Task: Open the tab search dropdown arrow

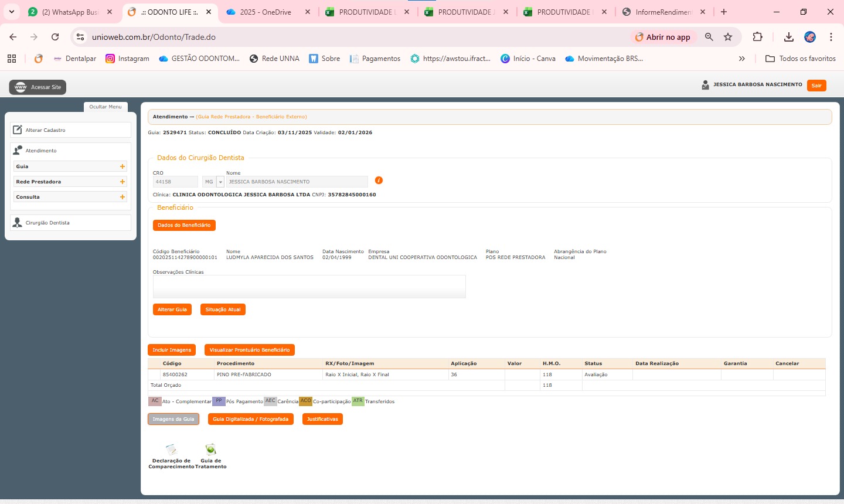Action: click(12, 12)
